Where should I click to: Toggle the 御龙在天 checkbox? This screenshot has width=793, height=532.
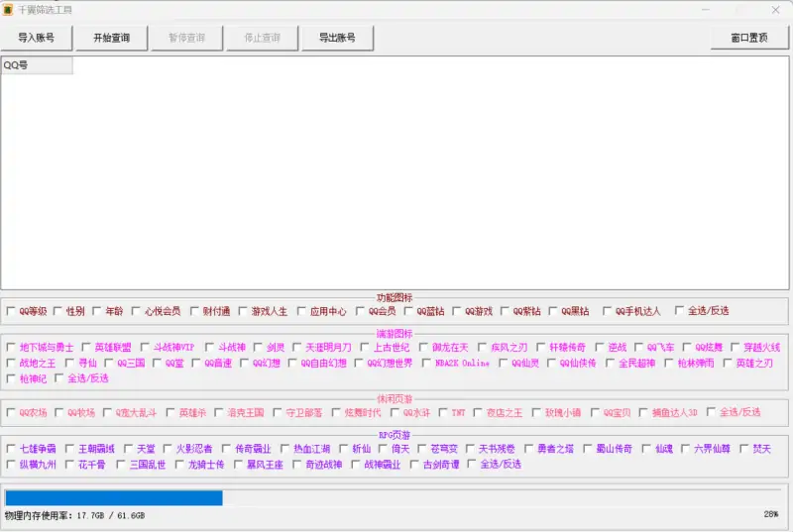pyautogui.click(x=423, y=347)
